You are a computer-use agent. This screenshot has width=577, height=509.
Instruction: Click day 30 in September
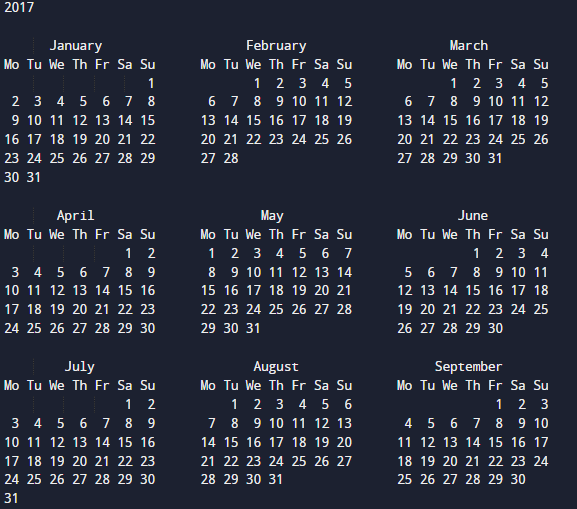(518, 479)
